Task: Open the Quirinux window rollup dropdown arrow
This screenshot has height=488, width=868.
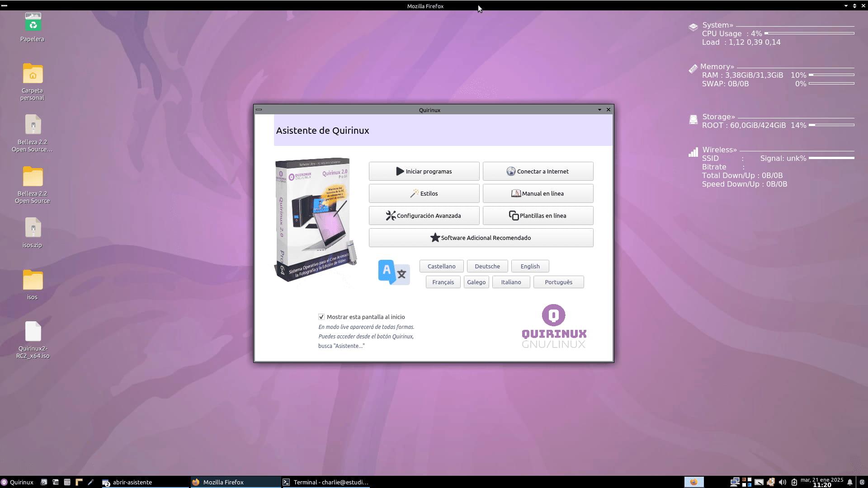Action: (599, 110)
